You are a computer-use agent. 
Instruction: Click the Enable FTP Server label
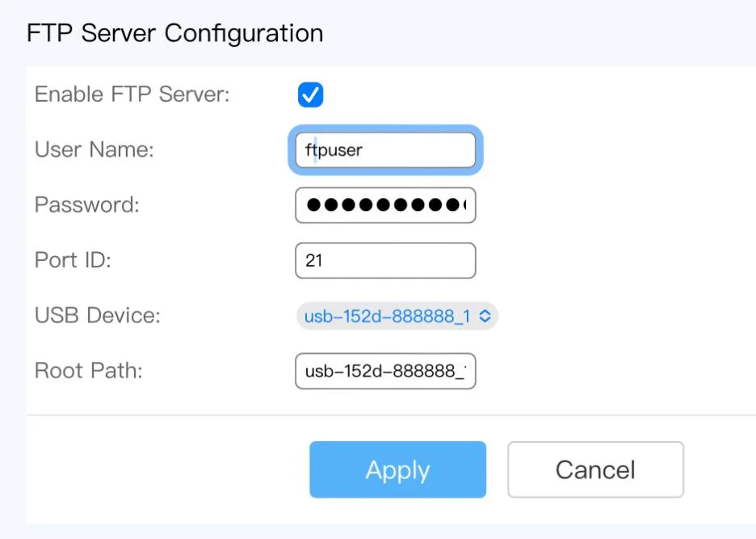point(132,95)
